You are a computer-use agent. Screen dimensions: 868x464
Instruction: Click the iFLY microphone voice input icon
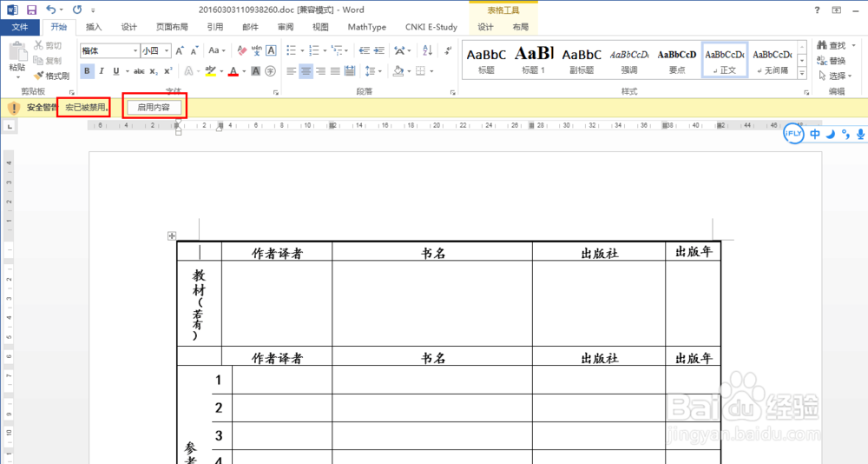(x=860, y=134)
